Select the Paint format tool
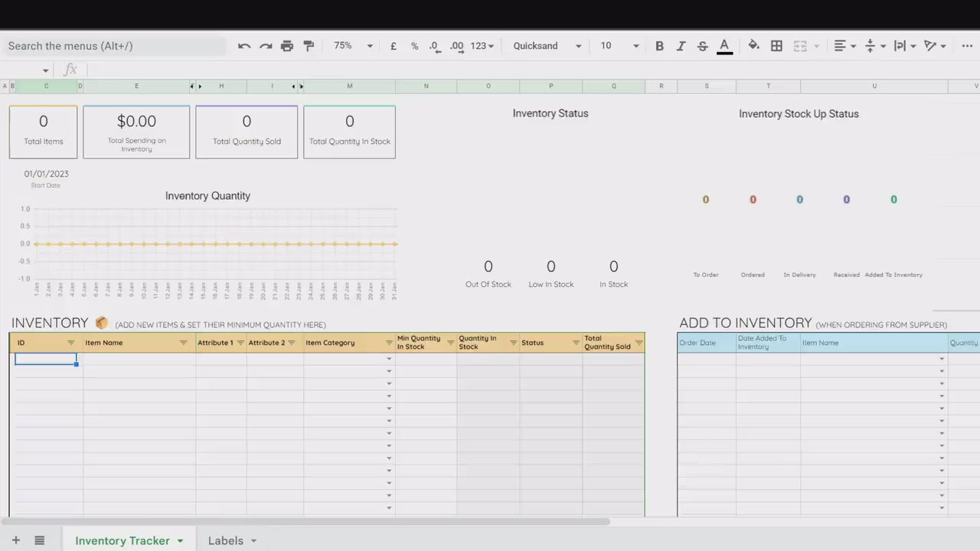Viewport: 980px width, 551px height. tap(309, 46)
